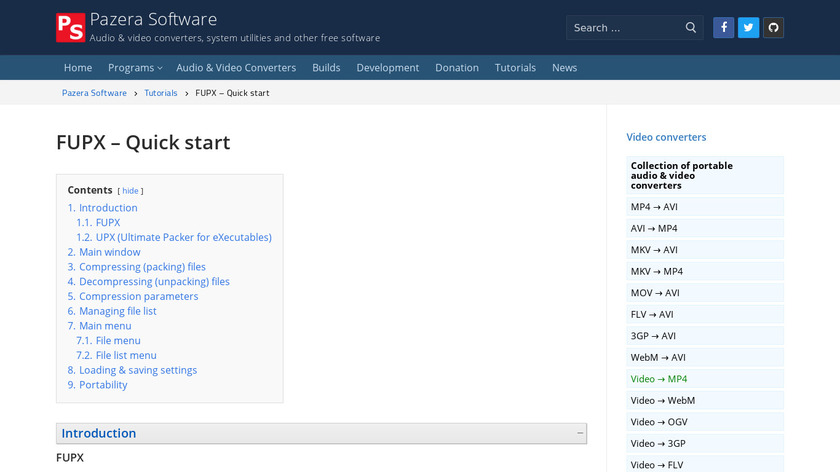Select the Video → MP4 converter link

[658, 379]
